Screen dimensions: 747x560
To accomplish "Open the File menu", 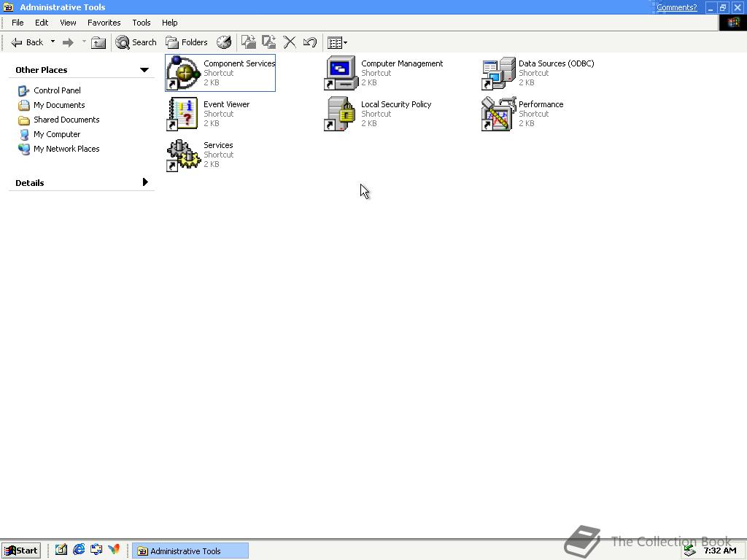I will pos(18,23).
